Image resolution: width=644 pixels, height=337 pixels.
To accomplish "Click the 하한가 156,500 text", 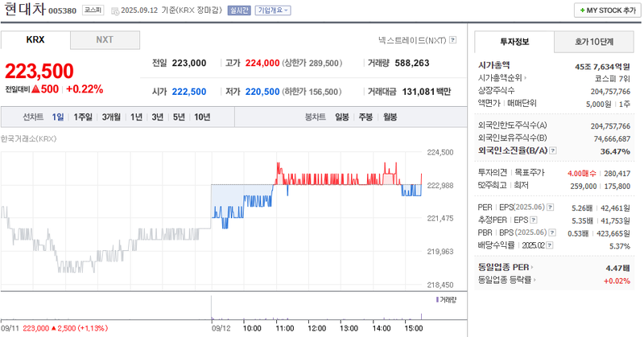I will (x=312, y=92).
